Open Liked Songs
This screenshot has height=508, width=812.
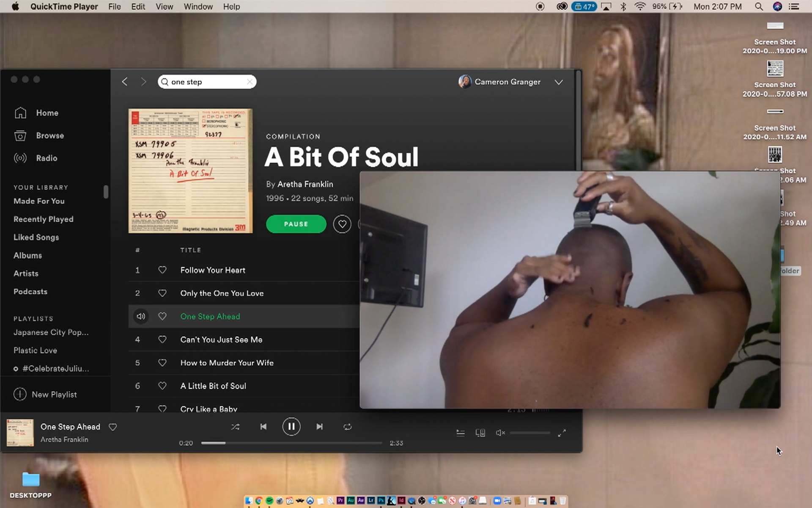pyautogui.click(x=36, y=237)
